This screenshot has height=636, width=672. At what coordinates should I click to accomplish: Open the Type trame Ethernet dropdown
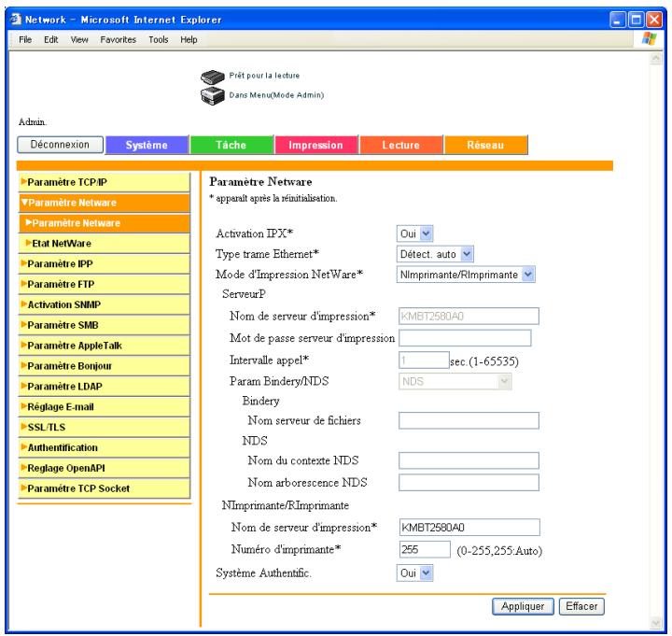pos(435,254)
